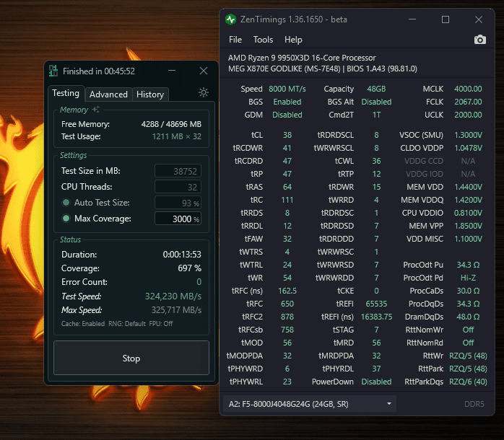Switch to the Advanced tab
Viewport: 504px width, 440px height.
(108, 94)
